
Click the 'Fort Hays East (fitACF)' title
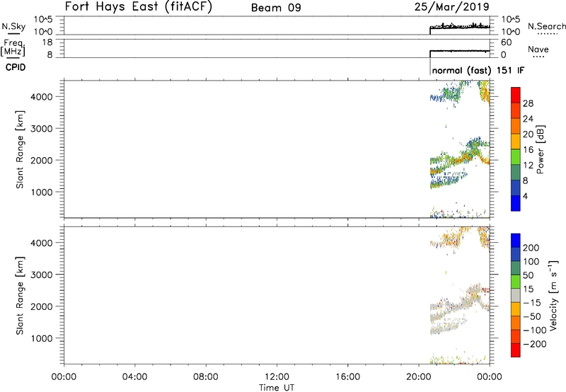(138, 7)
